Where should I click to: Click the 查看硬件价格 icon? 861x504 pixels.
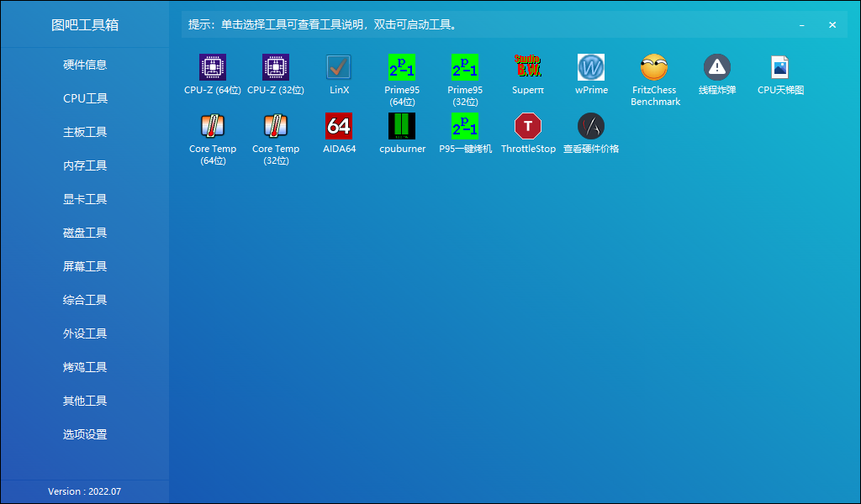point(591,126)
